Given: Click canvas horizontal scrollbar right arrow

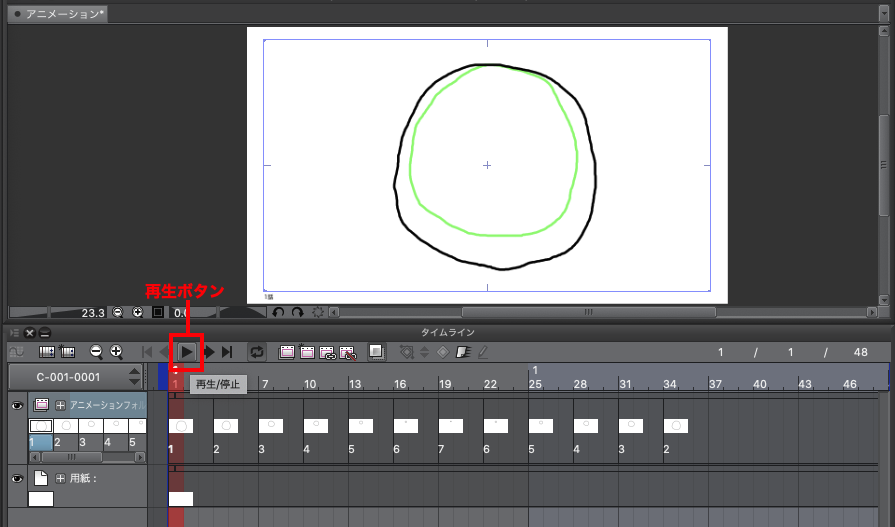Looking at the screenshot, I should coord(872,312).
